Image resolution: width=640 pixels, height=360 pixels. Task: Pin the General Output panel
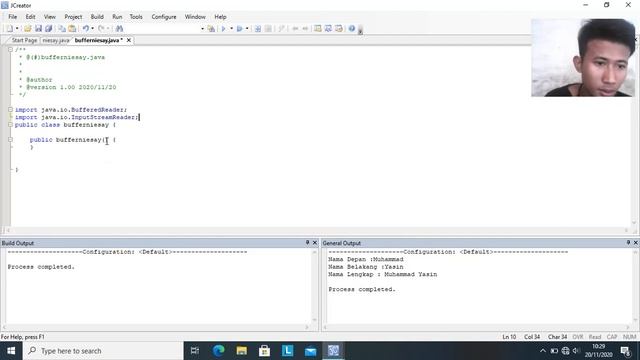click(x=628, y=243)
